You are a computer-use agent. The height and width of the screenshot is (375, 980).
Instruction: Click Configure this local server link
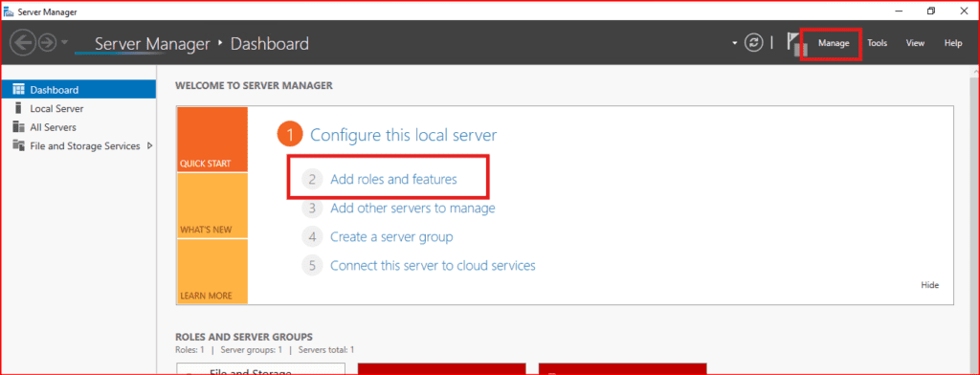[404, 135]
